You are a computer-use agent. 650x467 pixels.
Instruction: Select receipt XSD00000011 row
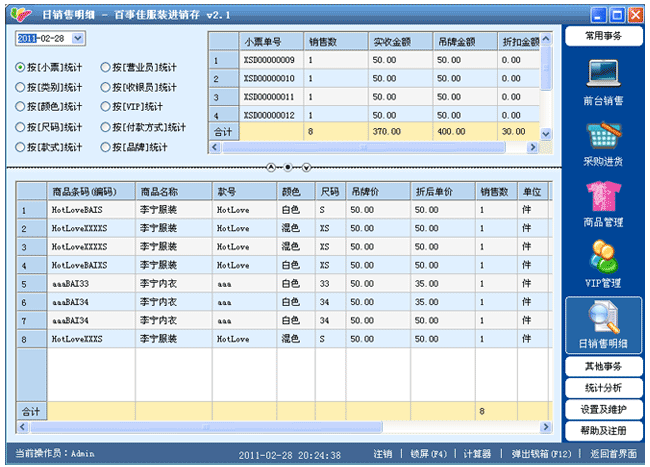374,97
